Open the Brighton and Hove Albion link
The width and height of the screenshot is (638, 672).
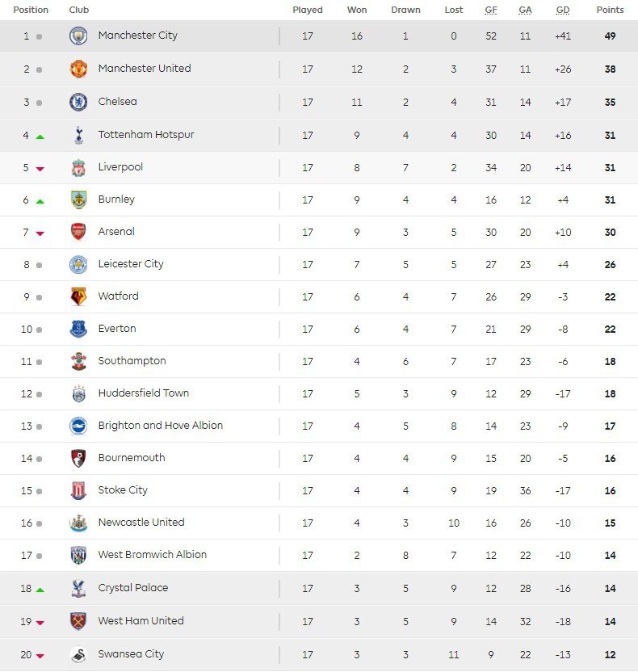pyautogui.click(x=160, y=425)
